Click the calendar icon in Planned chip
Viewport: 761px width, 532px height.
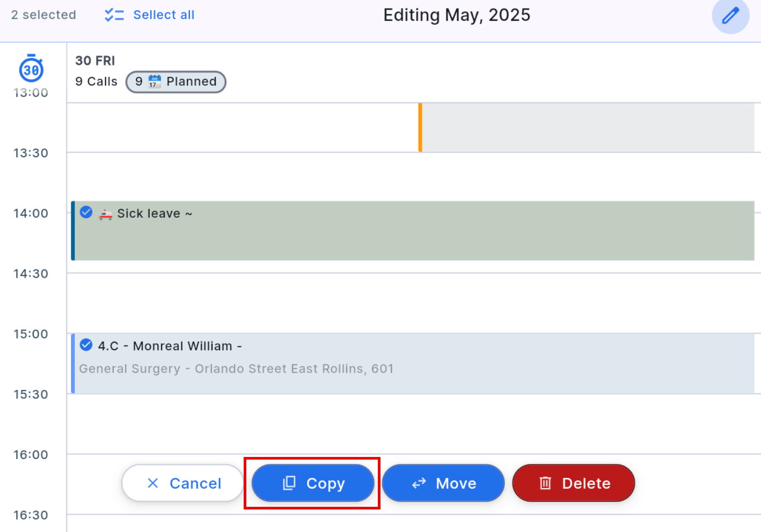coord(155,82)
